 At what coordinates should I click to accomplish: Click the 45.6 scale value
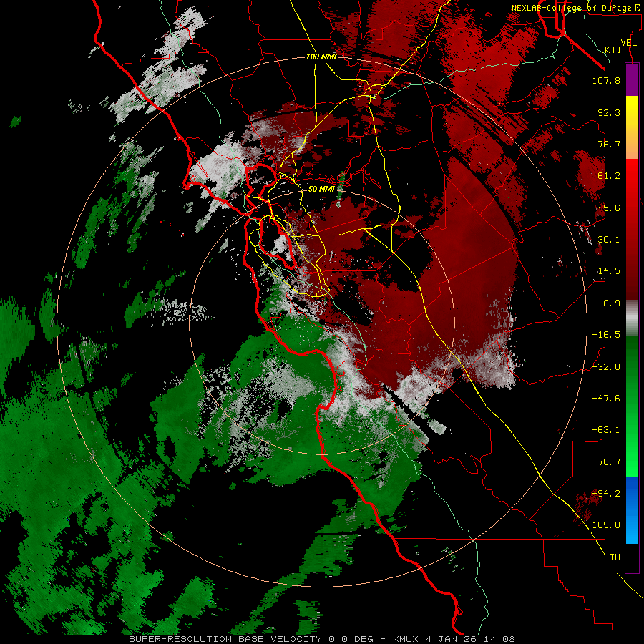pos(609,208)
